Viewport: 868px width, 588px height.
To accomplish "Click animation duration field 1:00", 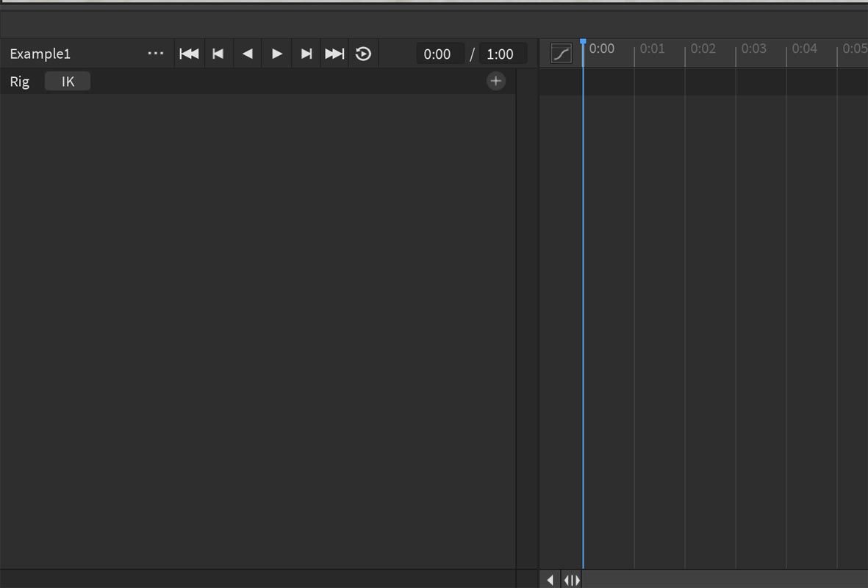I will pyautogui.click(x=503, y=54).
